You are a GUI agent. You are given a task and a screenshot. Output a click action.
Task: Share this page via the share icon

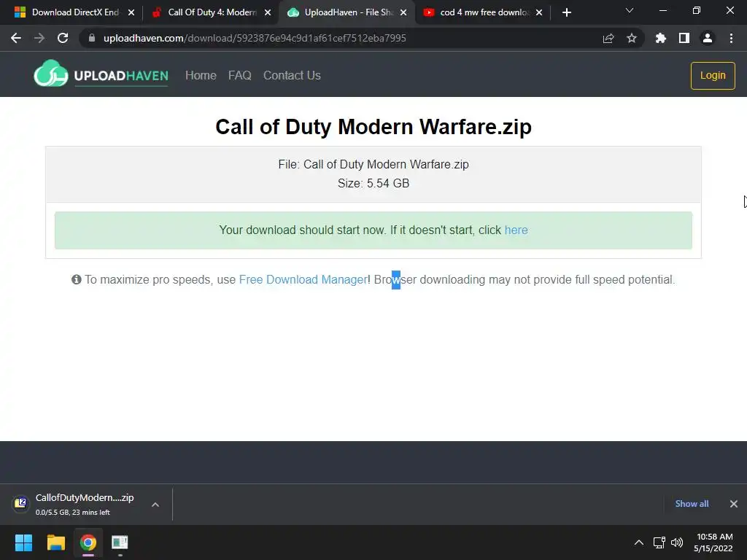pos(608,38)
